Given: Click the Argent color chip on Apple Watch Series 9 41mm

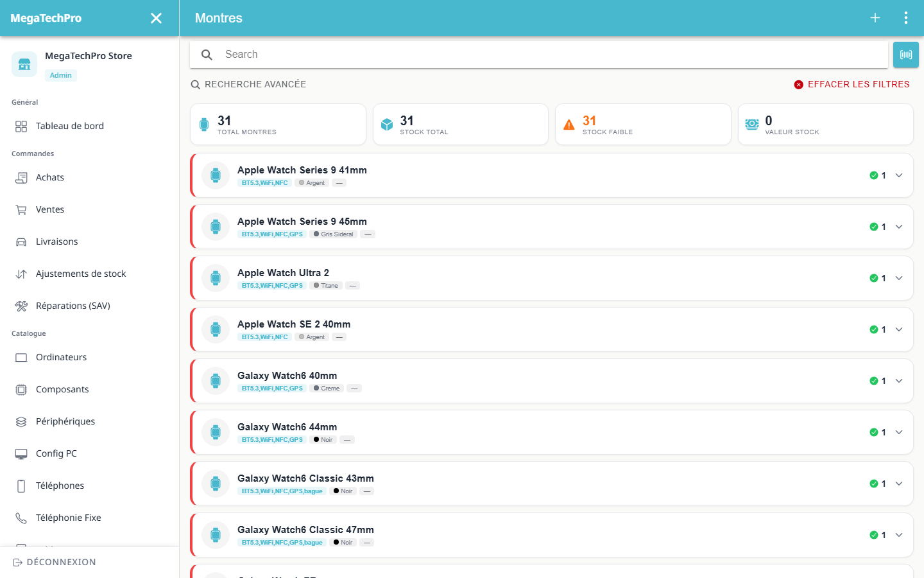Looking at the screenshot, I should pos(312,183).
